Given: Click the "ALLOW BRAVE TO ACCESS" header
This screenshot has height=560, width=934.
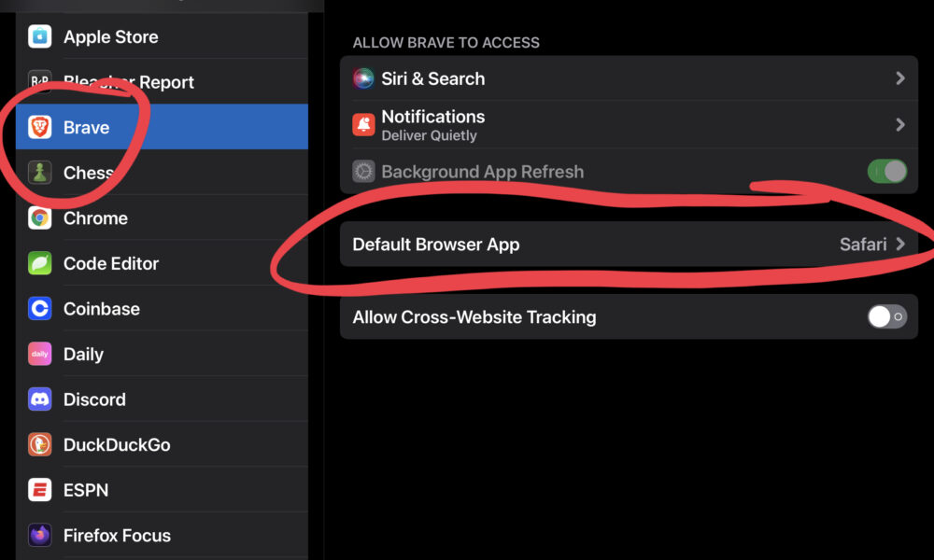Looking at the screenshot, I should pyautogui.click(x=446, y=43).
